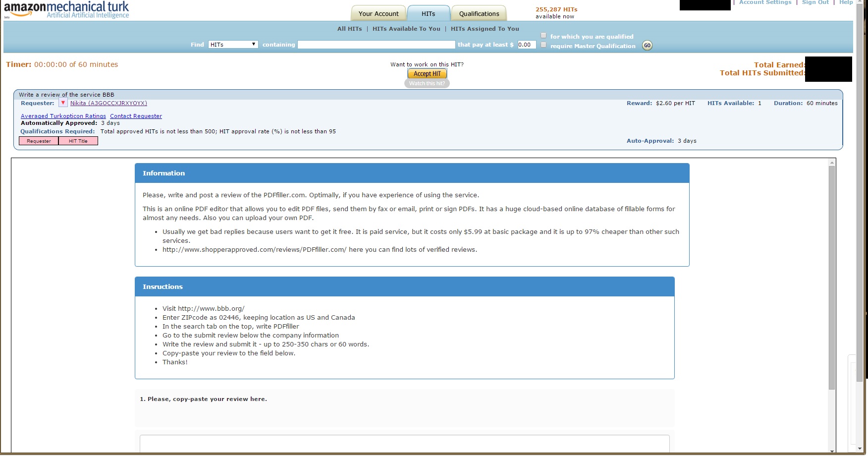868x456 pixels.
Task: Open Account Settings
Action: (x=765, y=2)
